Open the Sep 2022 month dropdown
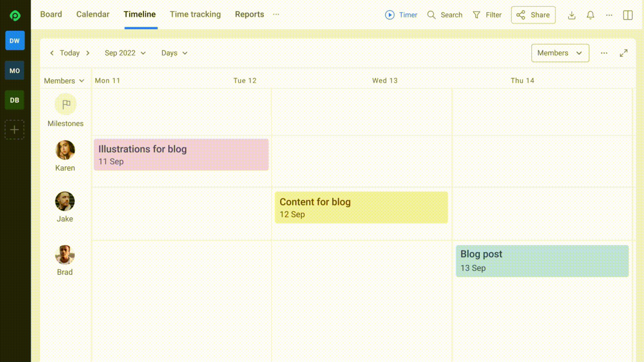The height and width of the screenshot is (362, 644). 125,53
